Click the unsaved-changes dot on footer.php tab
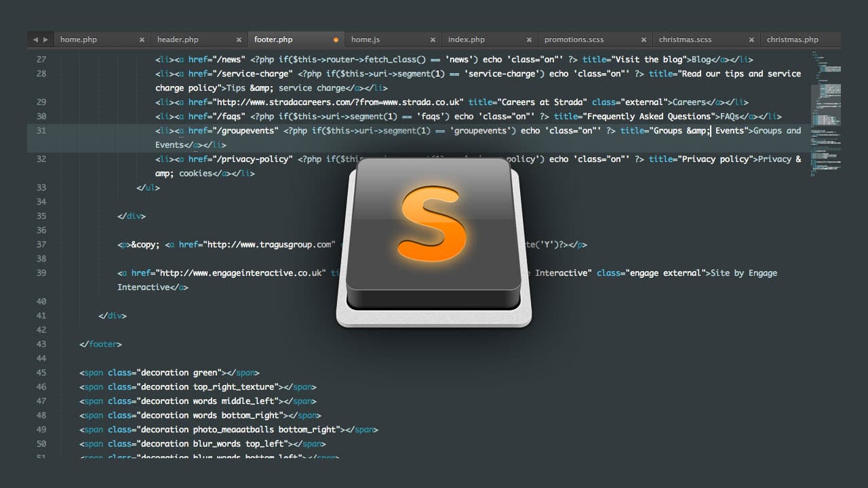 point(335,39)
